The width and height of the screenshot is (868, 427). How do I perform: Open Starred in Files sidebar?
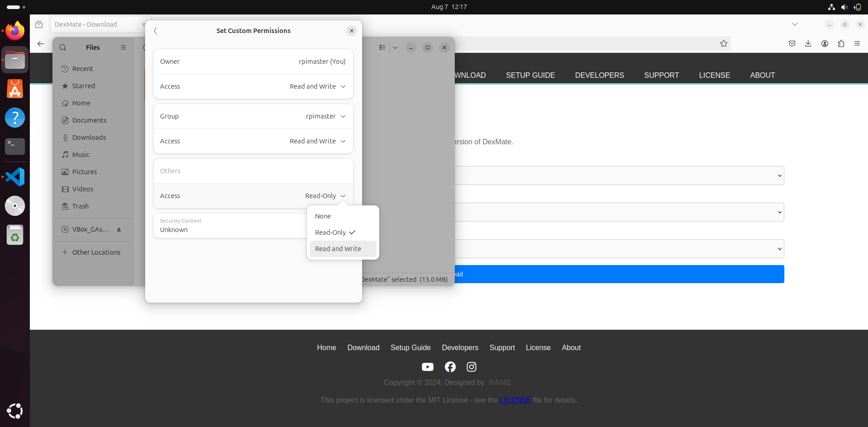tap(93, 86)
